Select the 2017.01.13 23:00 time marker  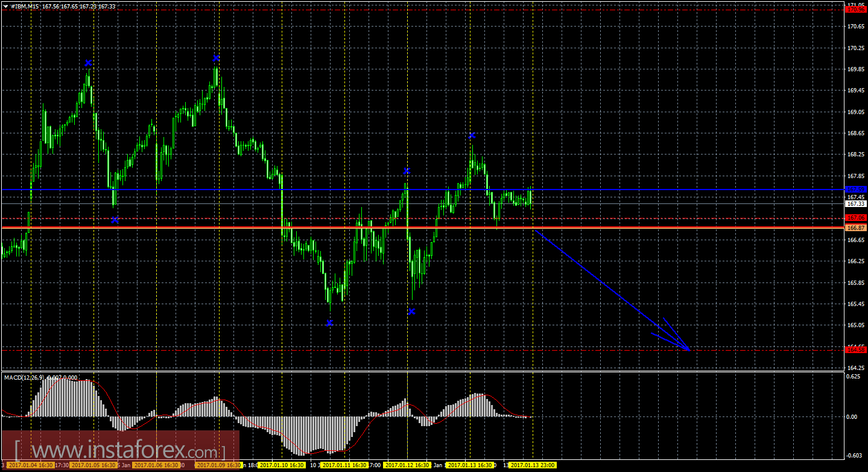[533, 465]
